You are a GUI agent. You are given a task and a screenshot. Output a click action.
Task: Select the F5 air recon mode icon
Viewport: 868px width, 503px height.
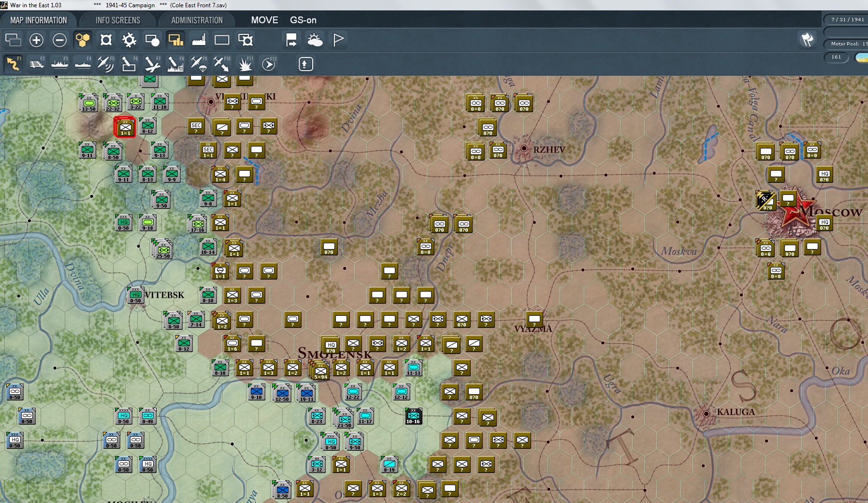106,64
